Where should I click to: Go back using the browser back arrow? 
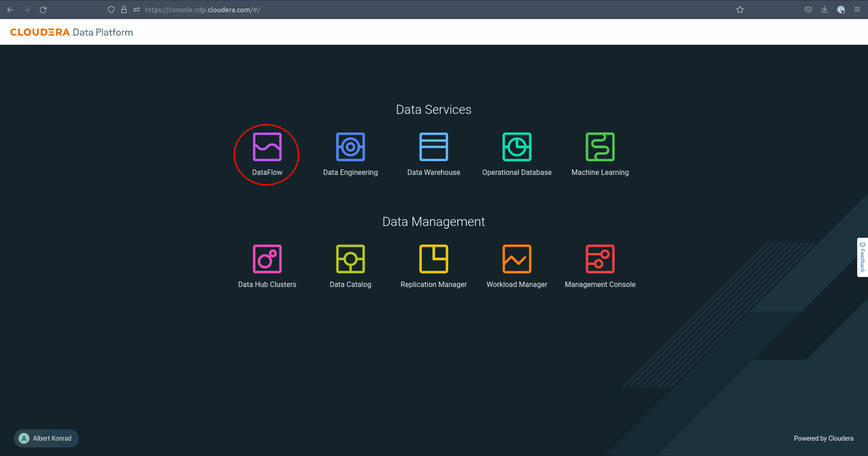[x=10, y=10]
